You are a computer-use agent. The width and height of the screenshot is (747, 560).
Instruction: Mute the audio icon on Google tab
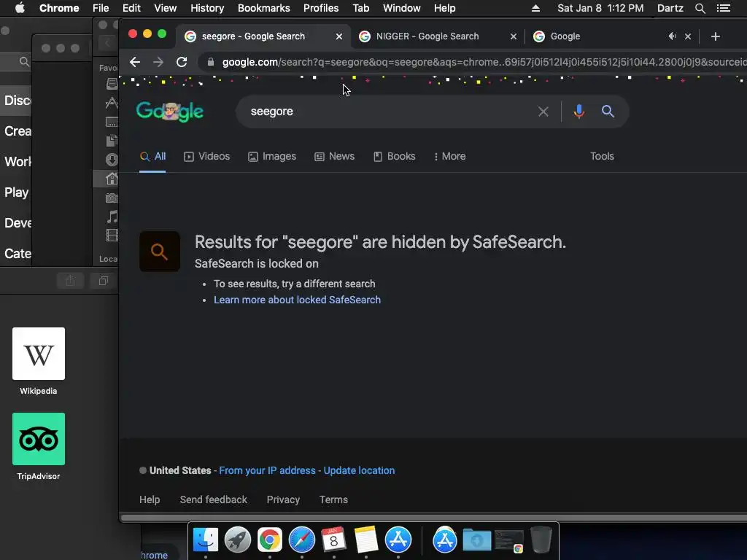coord(672,36)
